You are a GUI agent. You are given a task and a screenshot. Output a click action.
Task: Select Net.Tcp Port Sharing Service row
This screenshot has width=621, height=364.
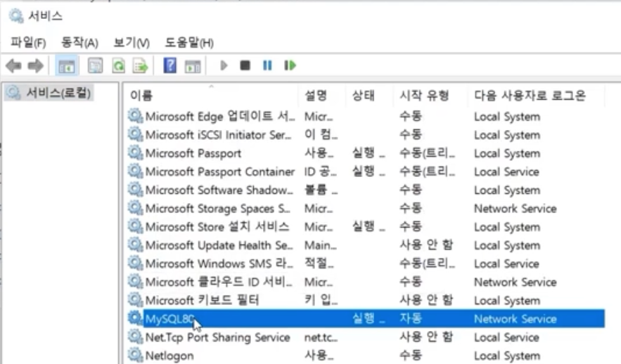tap(366, 337)
